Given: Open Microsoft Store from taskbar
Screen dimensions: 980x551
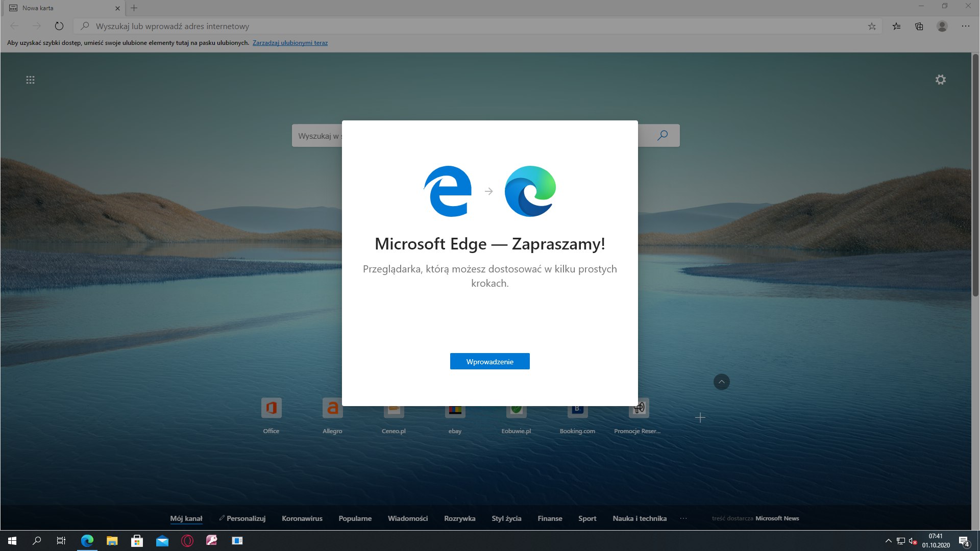Looking at the screenshot, I should click(137, 541).
